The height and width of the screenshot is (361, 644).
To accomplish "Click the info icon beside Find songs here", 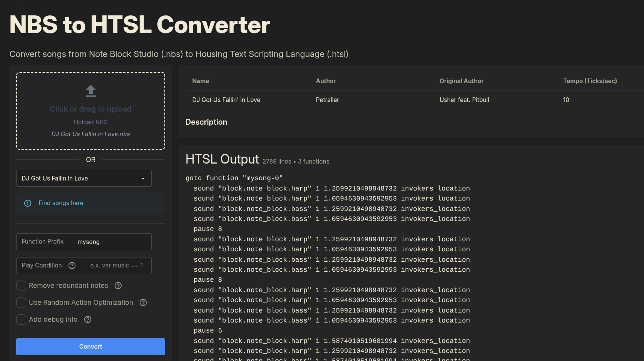I will (27, 203).
